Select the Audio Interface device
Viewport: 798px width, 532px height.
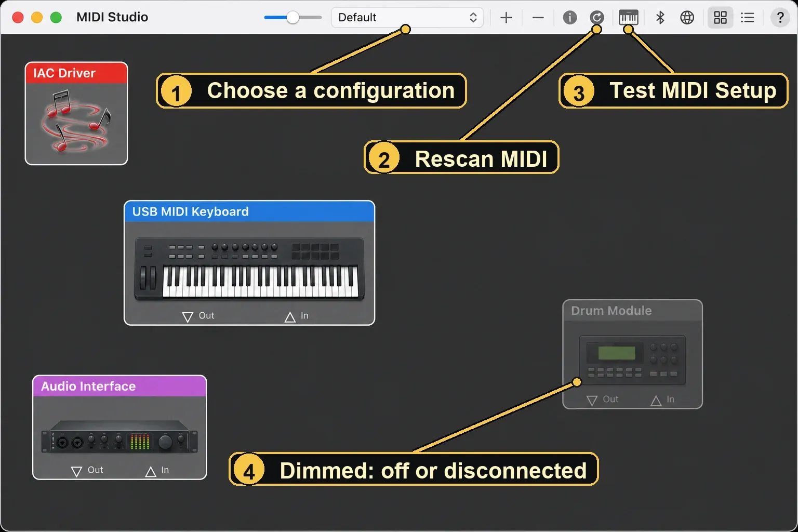(119, 427)
